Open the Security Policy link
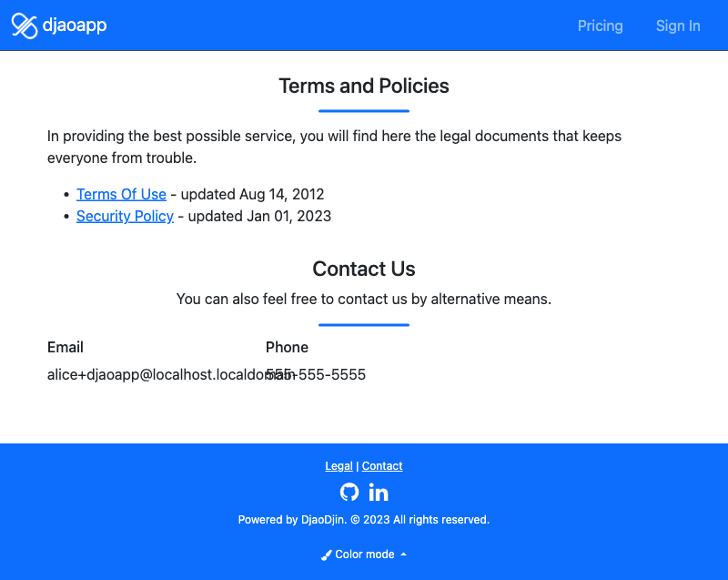This screenshot has height=580, width=728. coord(125,216)
